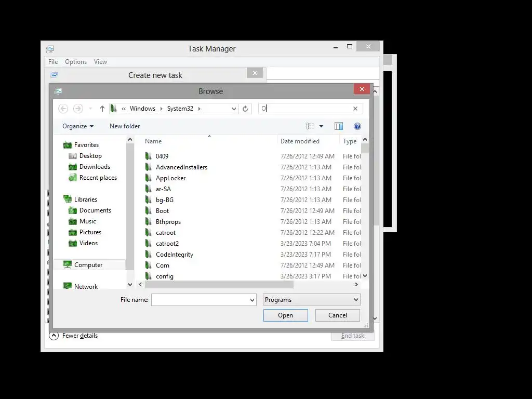The image size is (532, 399).
Task: Clear the search box text
Action: 355,109
